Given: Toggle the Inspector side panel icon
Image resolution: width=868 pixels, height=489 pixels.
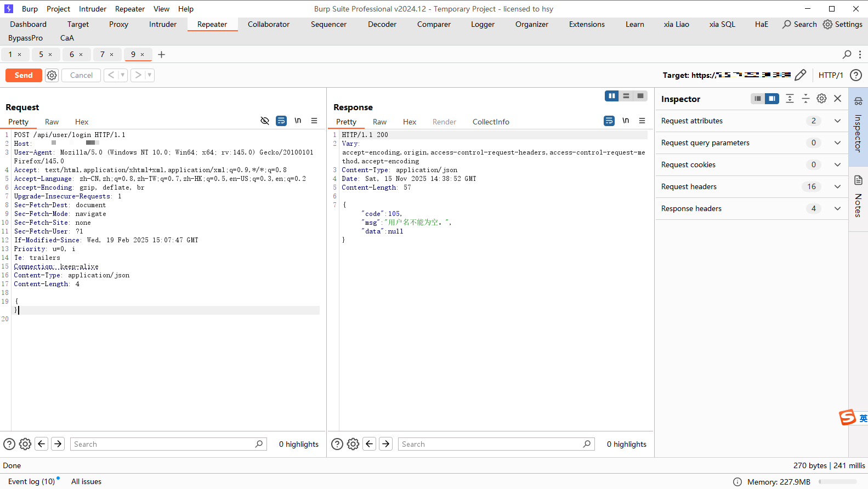Looking at the screenshot, I should point(858,101).
